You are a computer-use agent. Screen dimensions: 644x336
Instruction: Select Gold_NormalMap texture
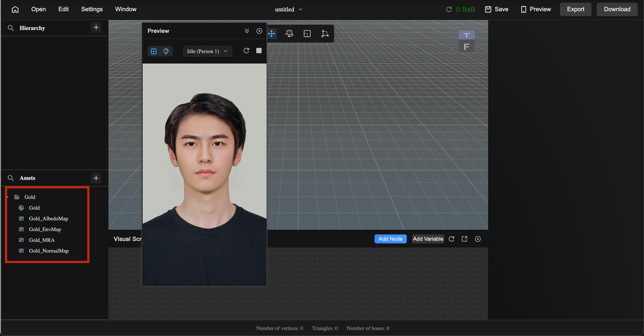(x=49, y=251)
